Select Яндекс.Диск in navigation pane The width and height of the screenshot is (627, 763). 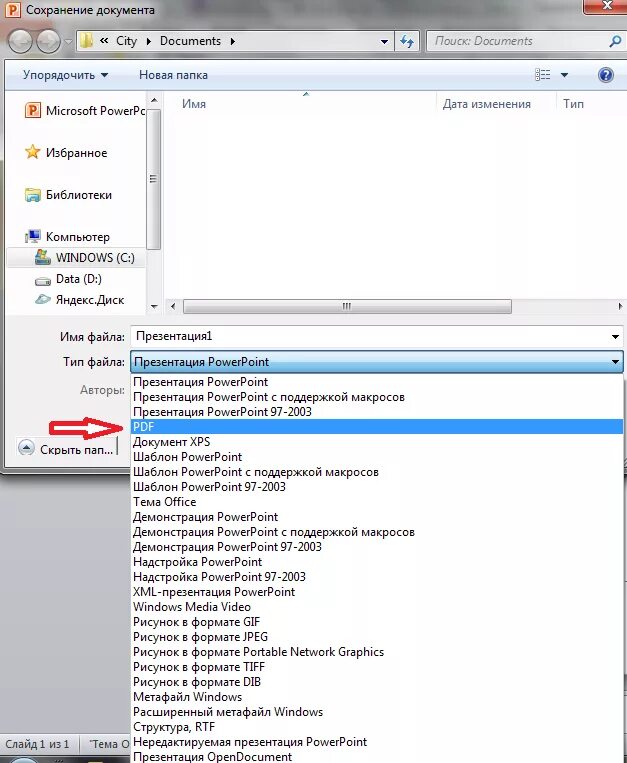tap(80, 300)
